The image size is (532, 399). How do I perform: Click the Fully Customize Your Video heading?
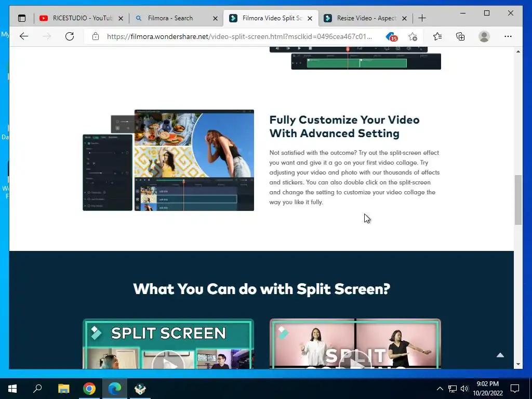pyautogui.click(x=344, y=127)
